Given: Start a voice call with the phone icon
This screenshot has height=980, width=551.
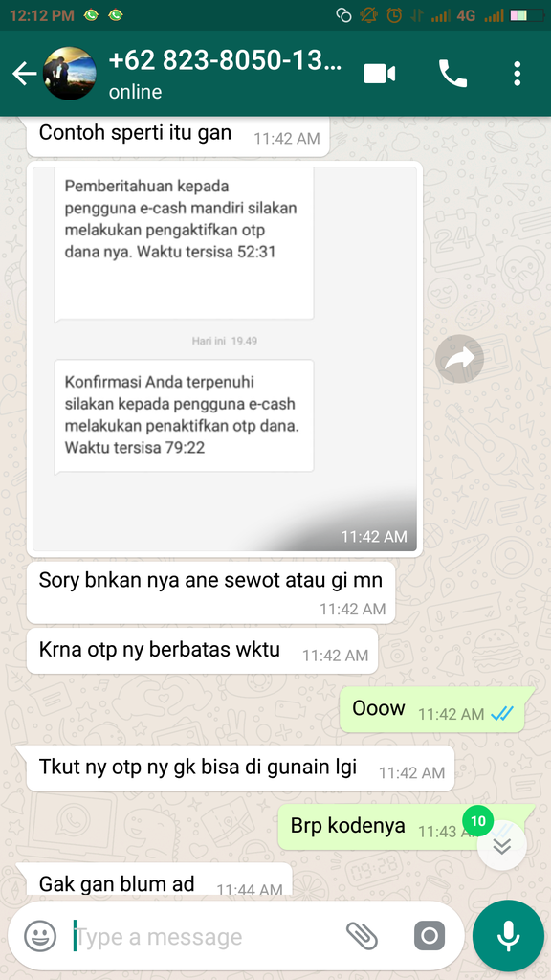Looking at the screenshot, I should pos(452,74).
